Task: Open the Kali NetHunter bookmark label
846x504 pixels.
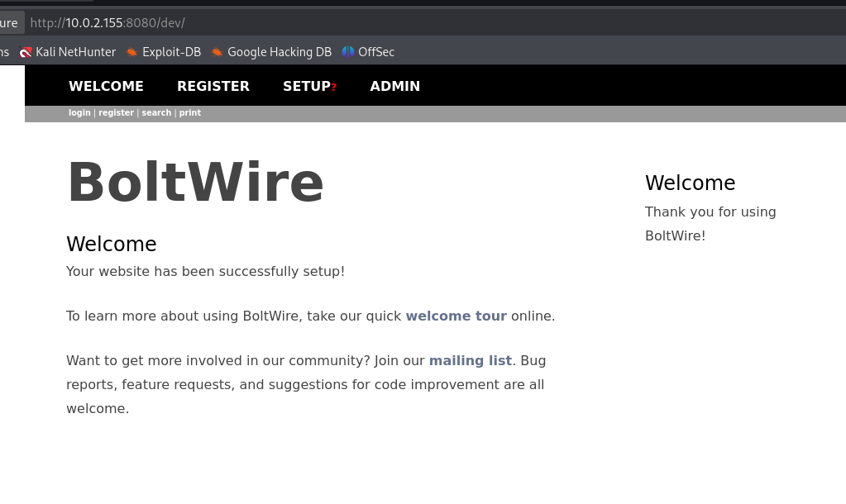Action: click(75, 52)
